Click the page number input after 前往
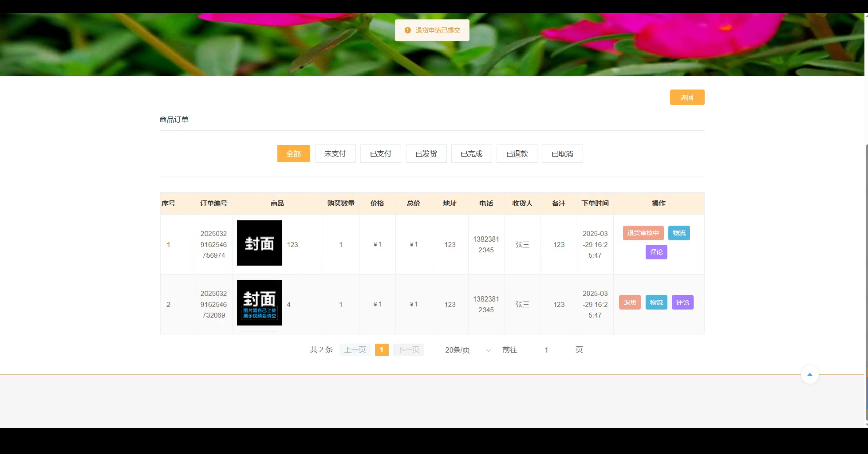The height and width of the screenshot is (454, 868). tap(546, 350)
